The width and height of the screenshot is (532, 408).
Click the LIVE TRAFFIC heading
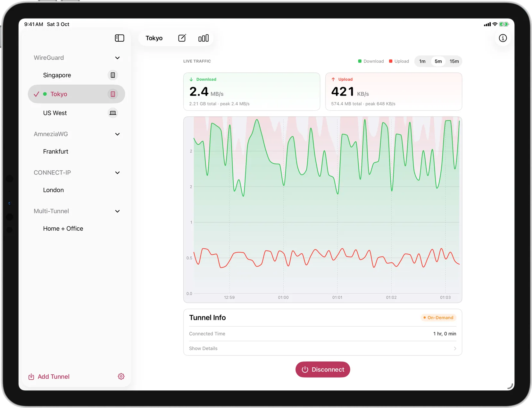pos(197,61)
